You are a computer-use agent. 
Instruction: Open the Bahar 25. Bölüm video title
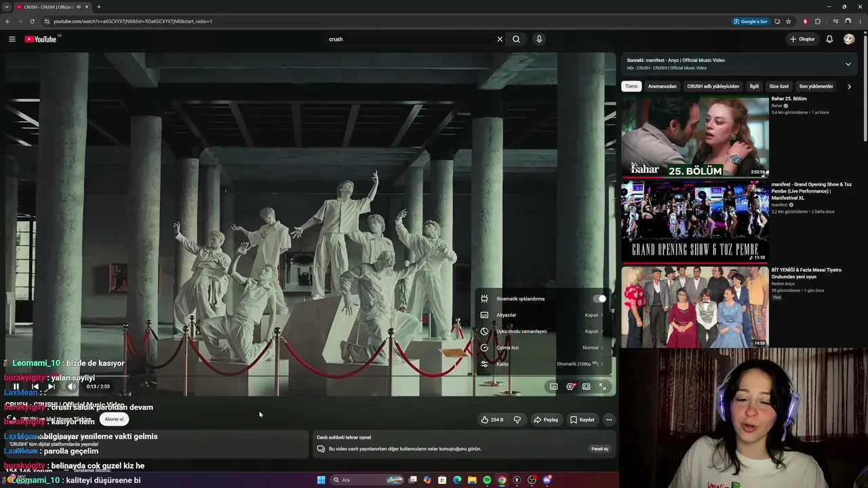pyautogui.click(x=789, y=99)
